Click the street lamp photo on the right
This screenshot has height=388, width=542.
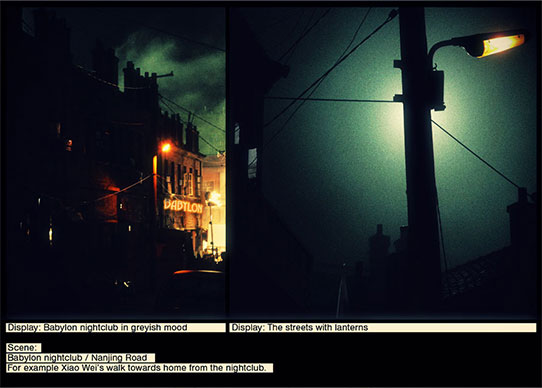pos(383,162)
